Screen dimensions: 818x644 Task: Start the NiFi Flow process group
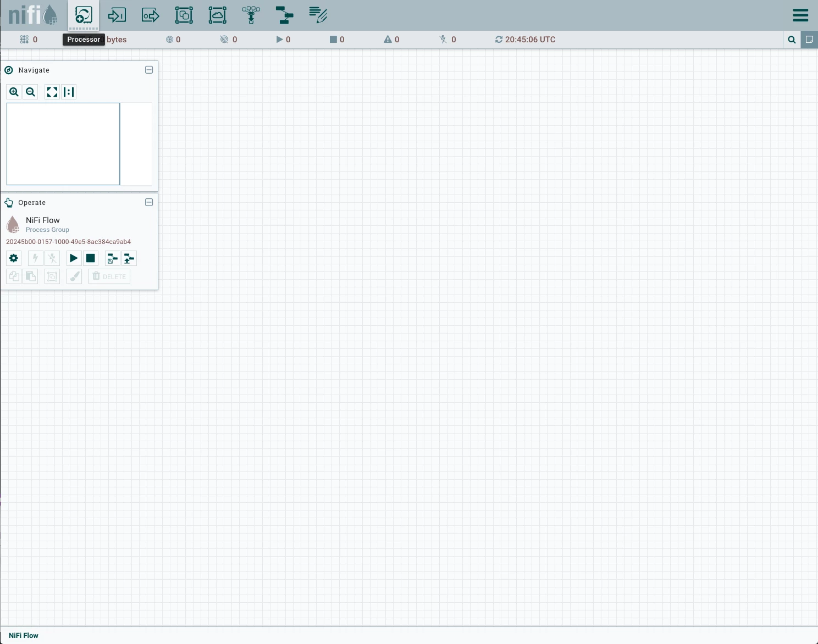pos(74,258)
